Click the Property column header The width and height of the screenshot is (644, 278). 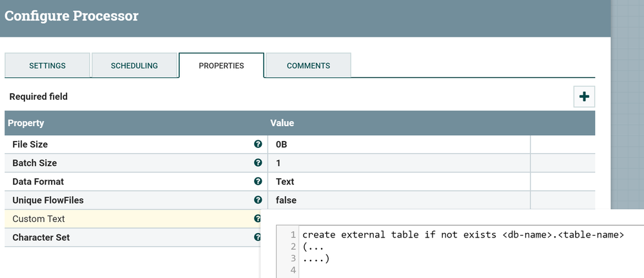[26, 122]
